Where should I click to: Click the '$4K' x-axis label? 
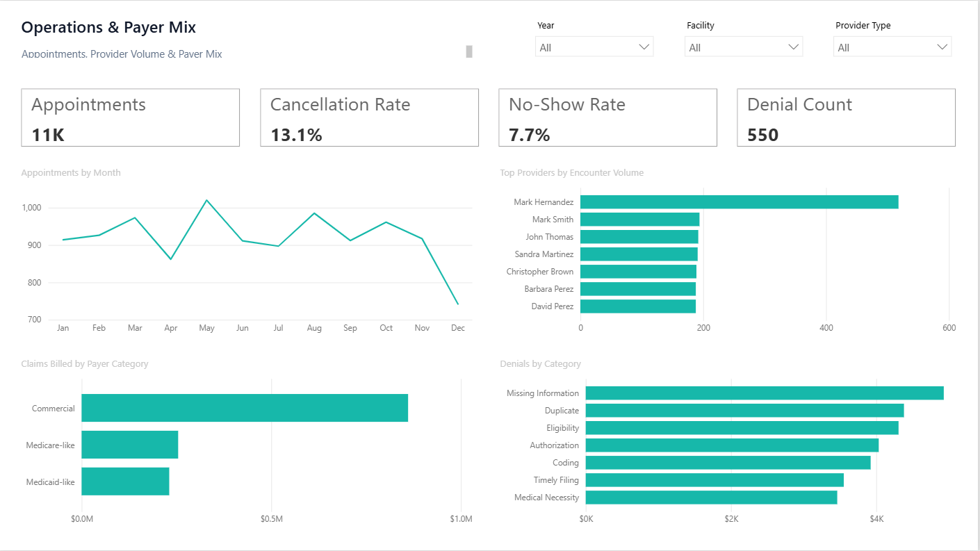[876, 519]
